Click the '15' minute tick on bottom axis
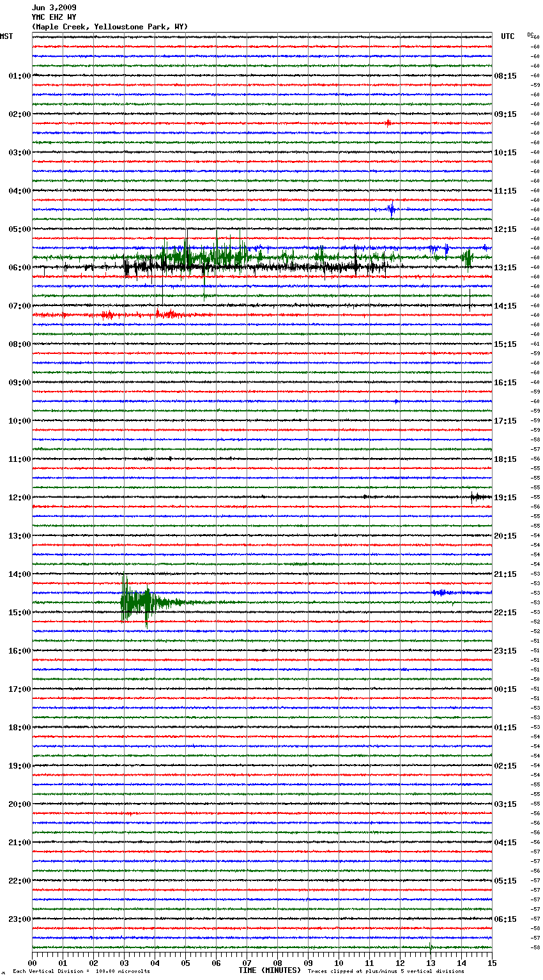 [492, 963]
